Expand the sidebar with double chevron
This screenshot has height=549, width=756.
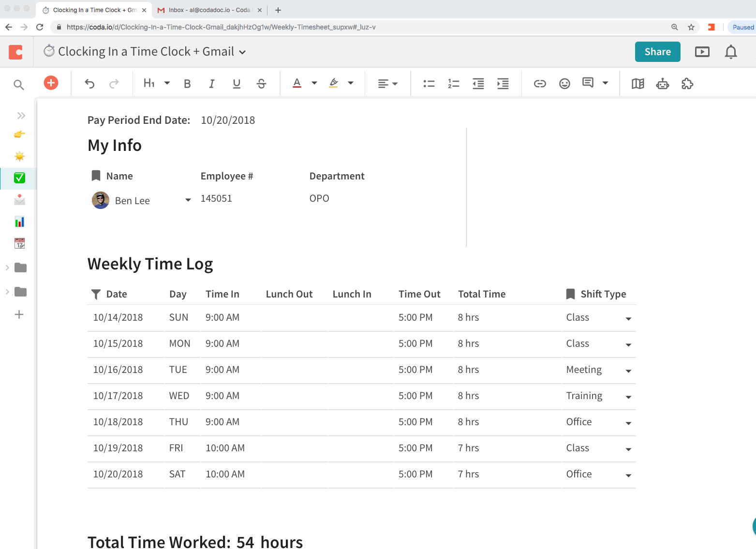[21, 116]
